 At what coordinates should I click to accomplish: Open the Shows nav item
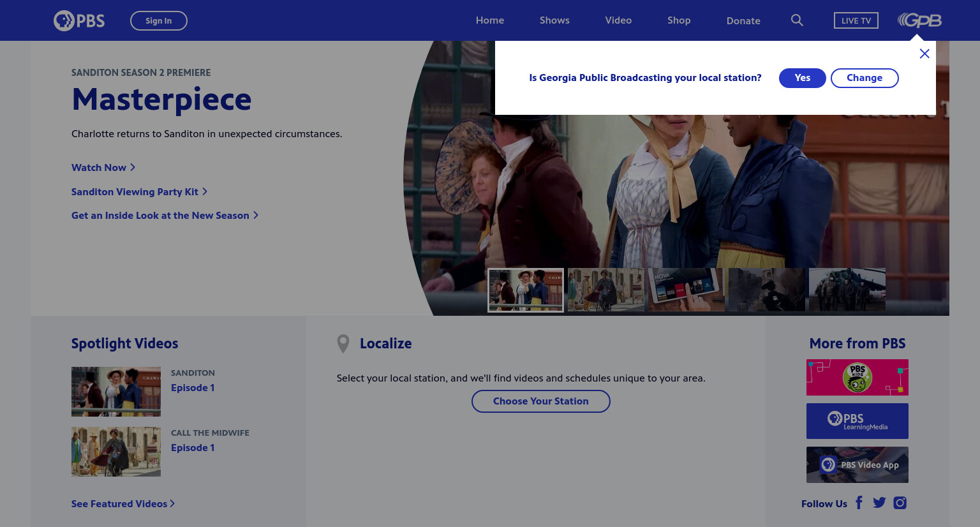[x=554, y=20]
